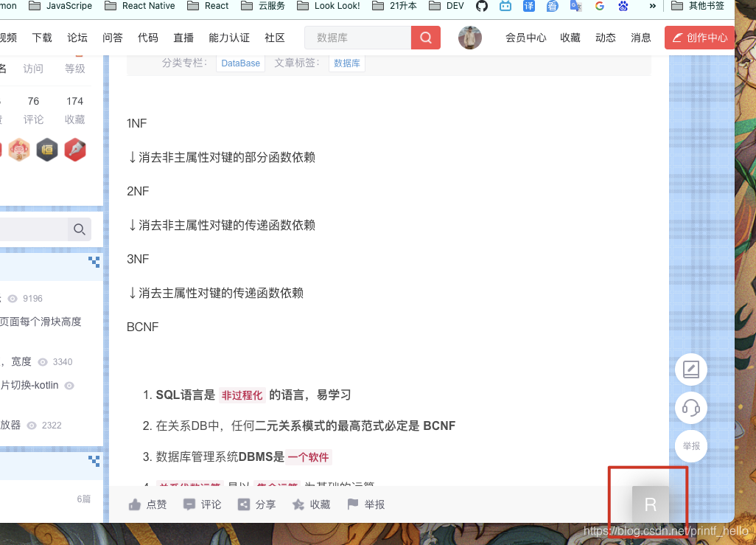Go to the 下载 nav item
The image size is (756, 545).
[42, 38]
